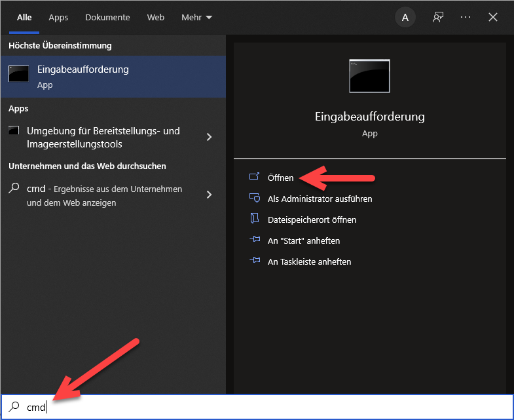Open the feedback icon in top bar
The height and width of the screenshot is (420, 514).
(x=438, y=18)
